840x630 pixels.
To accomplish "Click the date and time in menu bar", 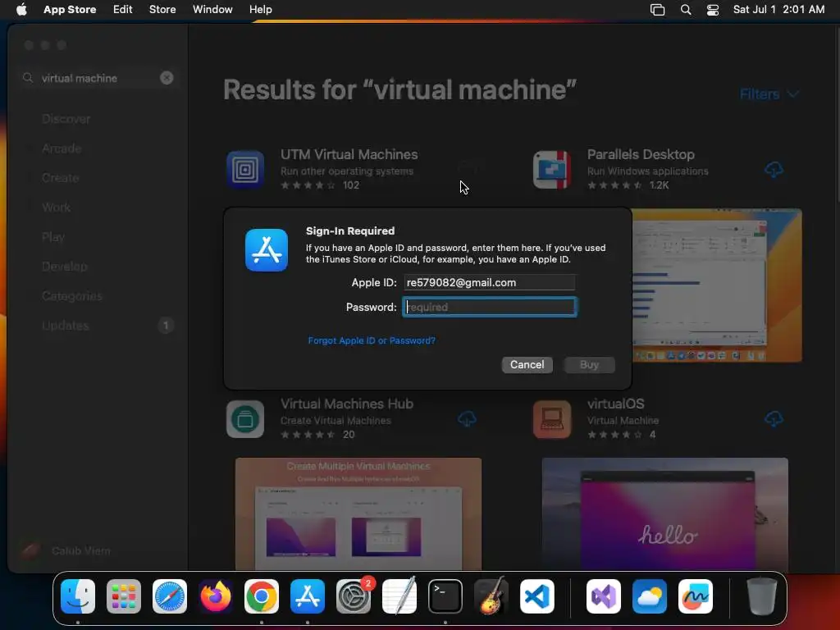I will click(x=778, y=10).
